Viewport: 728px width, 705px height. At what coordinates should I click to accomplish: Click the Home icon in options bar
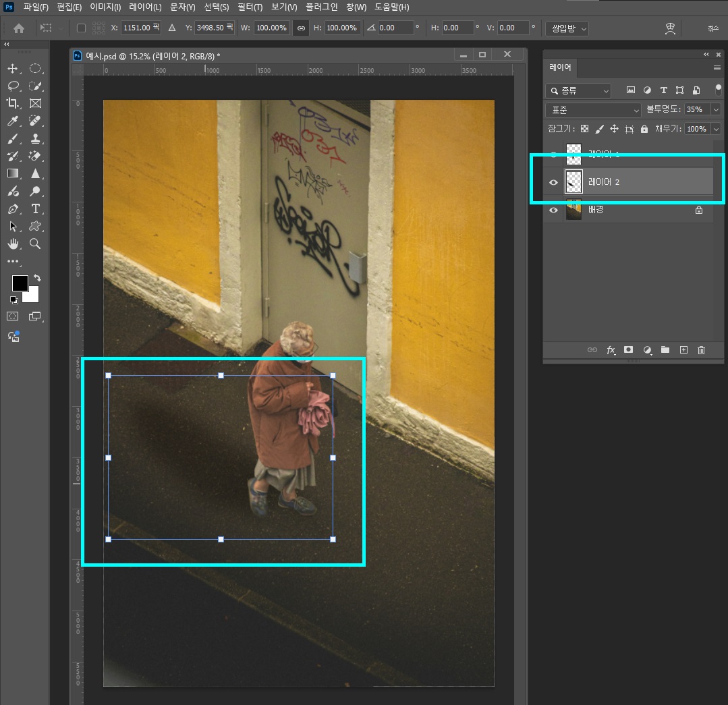pos(19,28)
